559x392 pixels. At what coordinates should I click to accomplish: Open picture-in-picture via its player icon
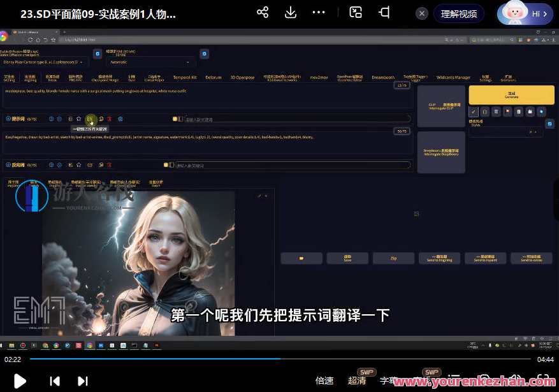pos(355,12)
